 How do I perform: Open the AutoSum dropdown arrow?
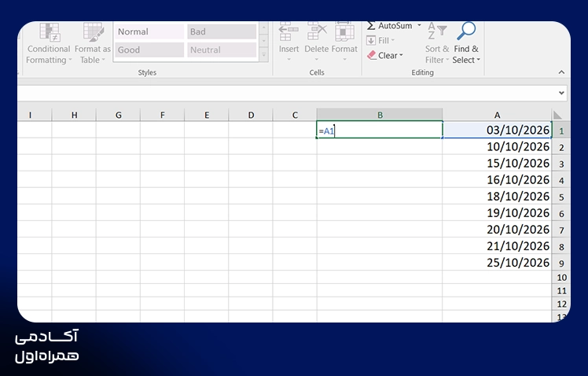[x=419, y=25]
